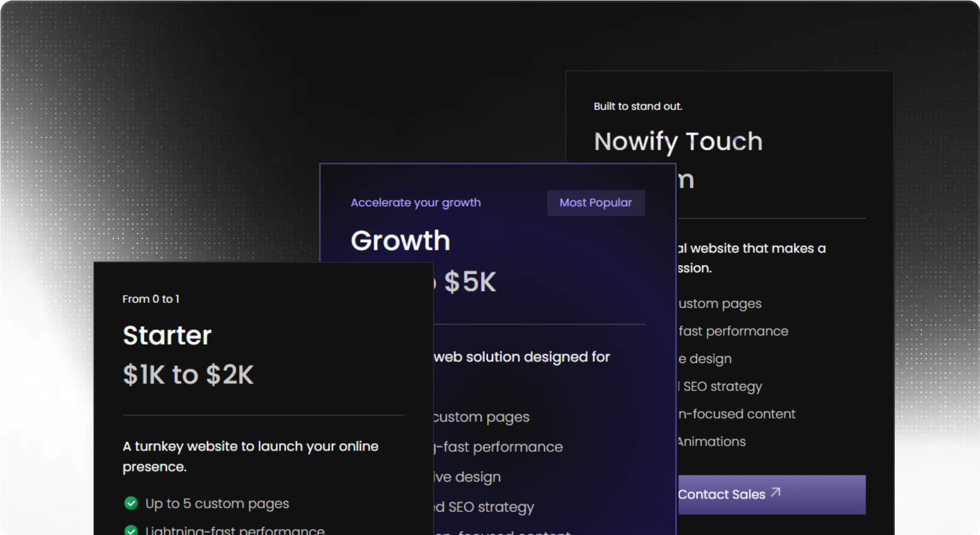Click fast performance item in Nowify Touch card
Image resolution: width=980 pixels, height=535 pixels.
[x=733, y=331]
